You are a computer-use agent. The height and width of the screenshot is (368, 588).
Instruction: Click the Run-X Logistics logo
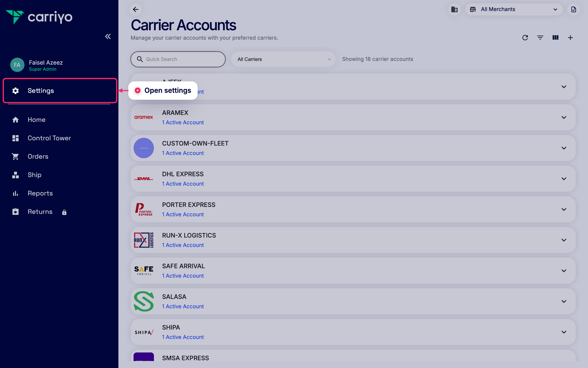pyautogui.click(x=144, y=240)
